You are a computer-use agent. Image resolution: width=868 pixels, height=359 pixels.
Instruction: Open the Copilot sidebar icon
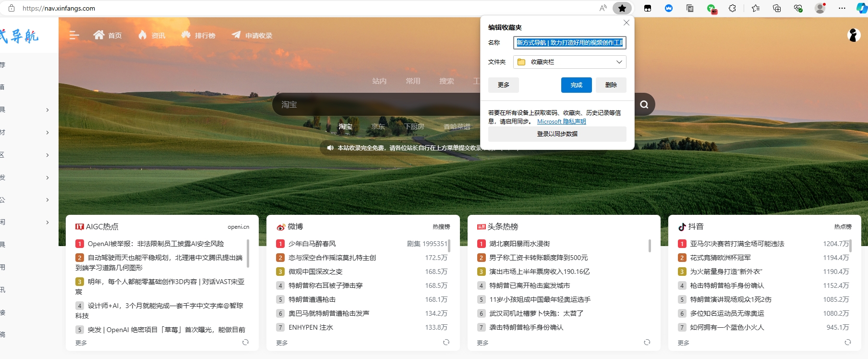(x=862, y=8)
